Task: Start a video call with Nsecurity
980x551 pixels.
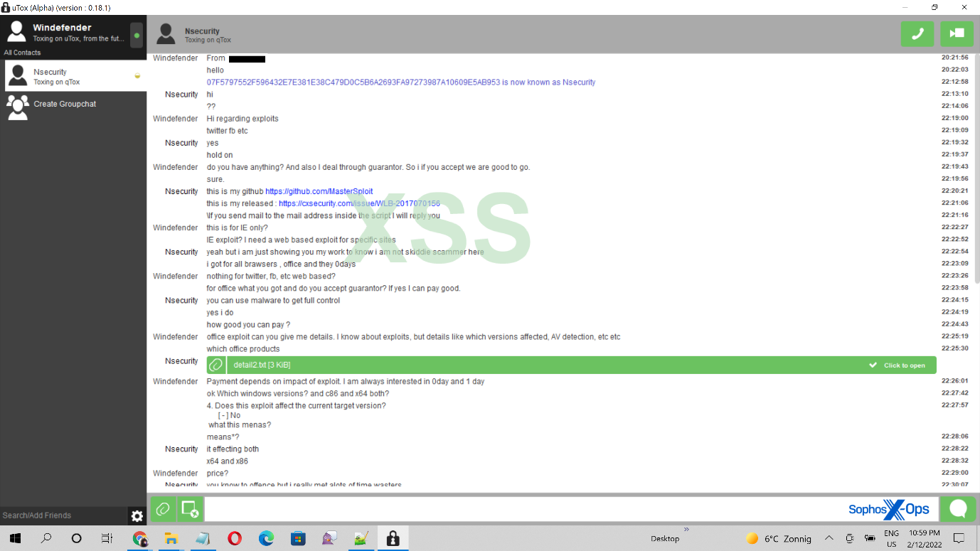Action: pos(957,33)
